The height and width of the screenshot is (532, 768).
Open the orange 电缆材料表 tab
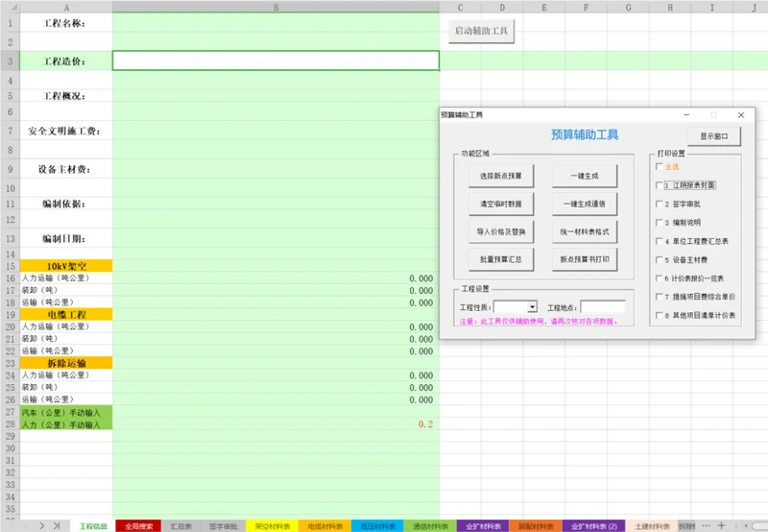324,526
